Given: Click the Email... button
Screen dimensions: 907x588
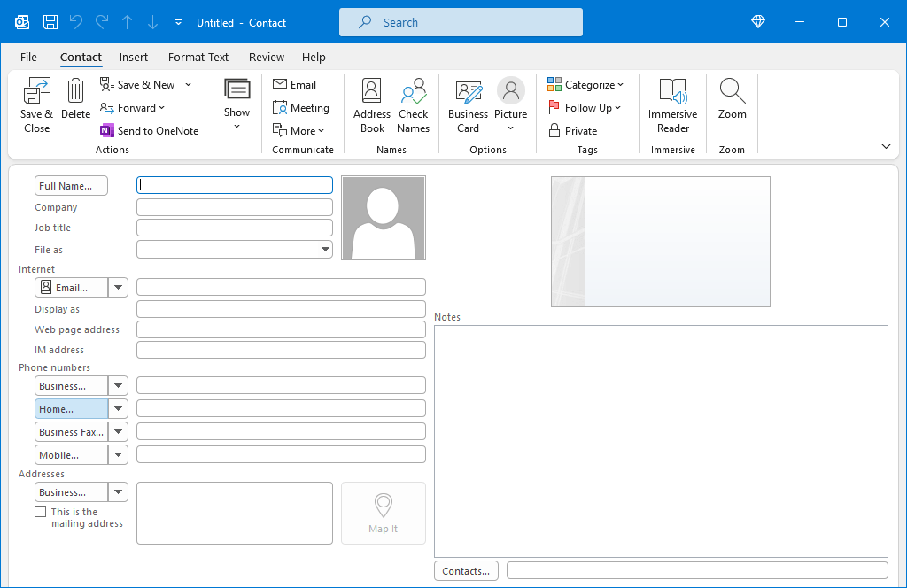Looking at the screenshot, I should pyautogui.click(x=71, y=287).
